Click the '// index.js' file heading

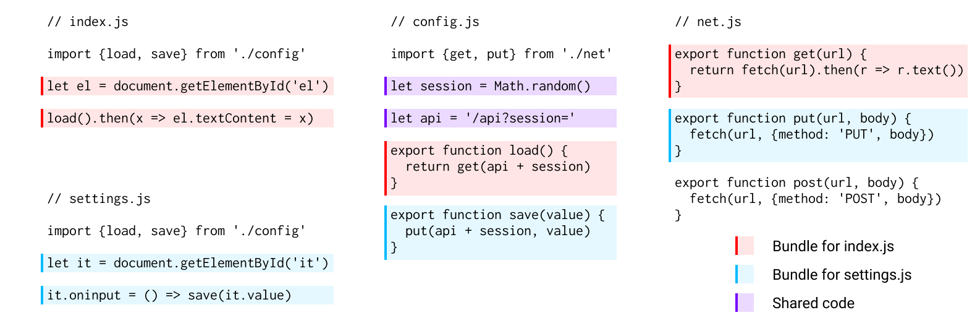88,22
